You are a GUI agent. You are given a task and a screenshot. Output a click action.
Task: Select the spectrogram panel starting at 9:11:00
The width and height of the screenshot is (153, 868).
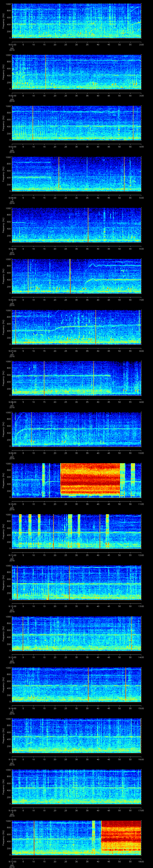coord(77,531)
